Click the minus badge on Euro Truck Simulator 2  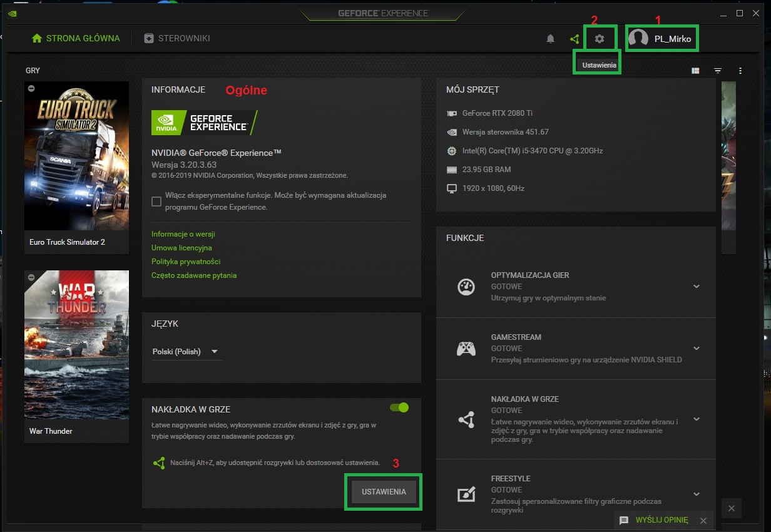pos(31,88)
